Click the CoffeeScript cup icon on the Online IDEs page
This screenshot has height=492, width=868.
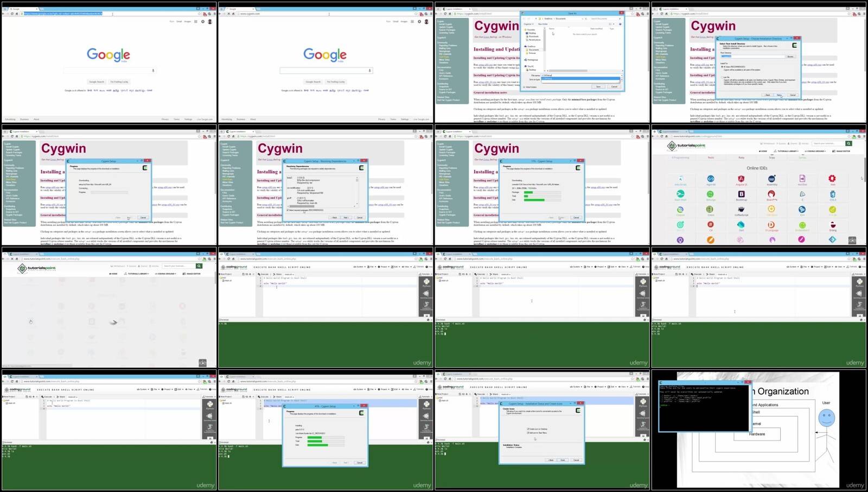[x=741, y=209]
